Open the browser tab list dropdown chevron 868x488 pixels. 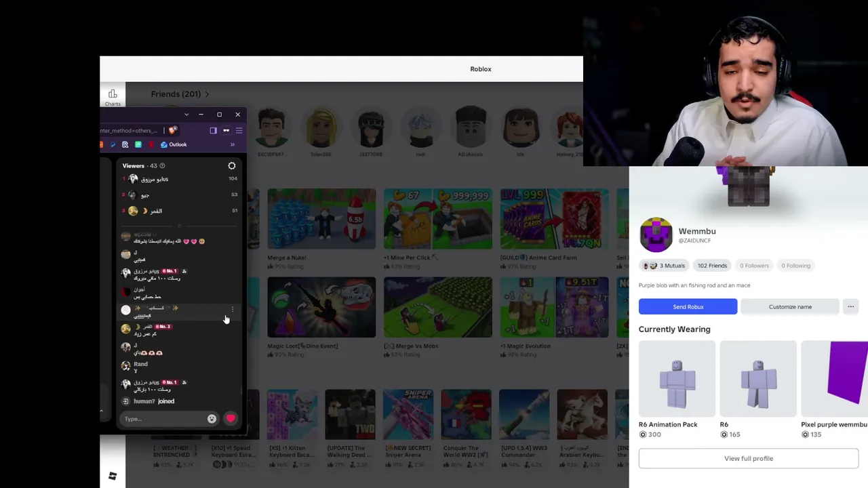[x=186, y=115]
